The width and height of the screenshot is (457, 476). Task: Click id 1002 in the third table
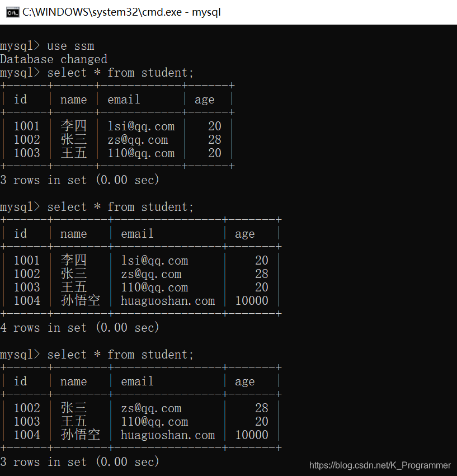pos(27,408)
